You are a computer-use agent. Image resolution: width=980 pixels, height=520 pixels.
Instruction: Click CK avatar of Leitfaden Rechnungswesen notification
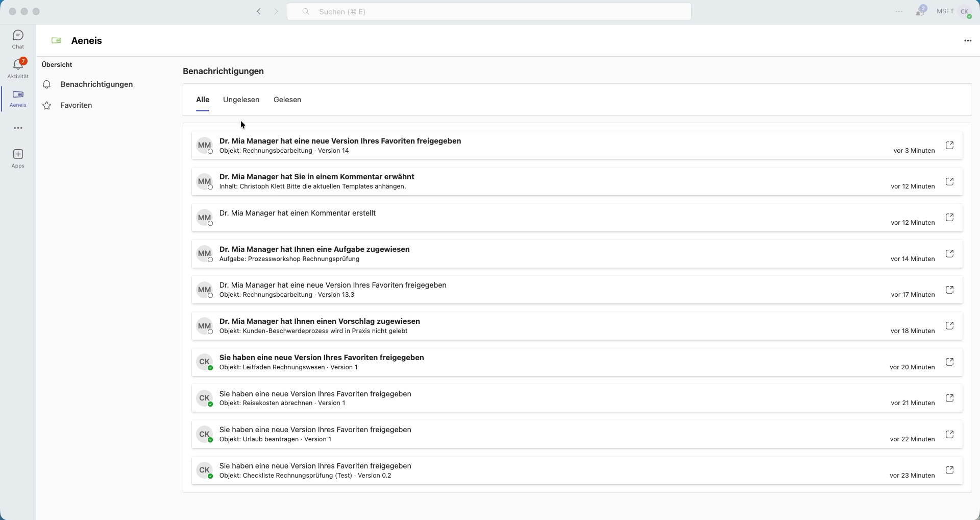click(x=205, y=362)
